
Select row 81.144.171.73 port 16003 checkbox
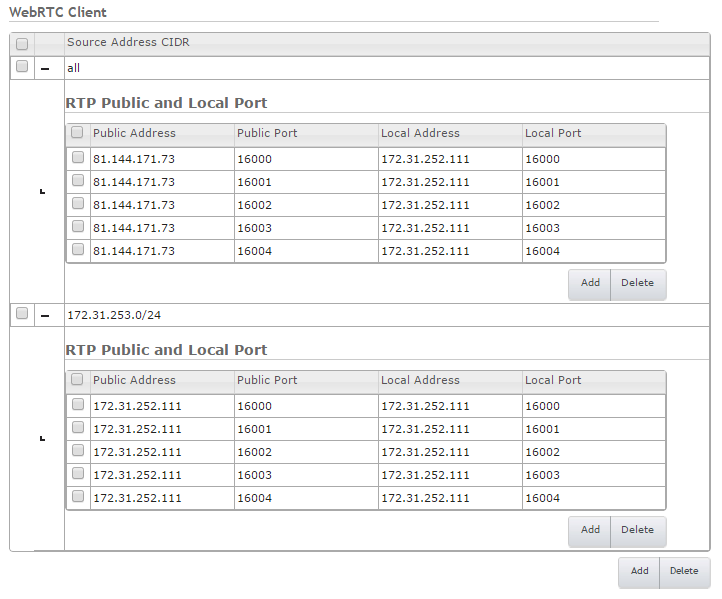click(x=78, y=226)
